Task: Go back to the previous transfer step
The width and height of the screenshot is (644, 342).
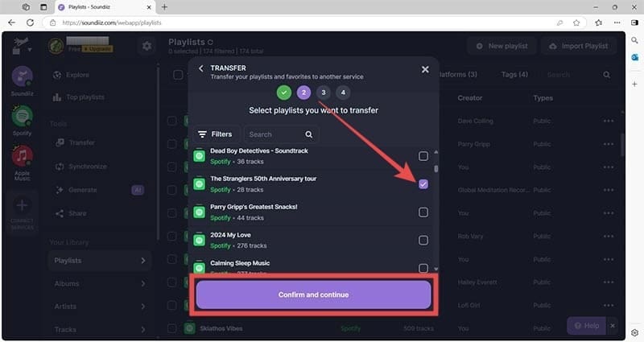Action: pyautogui.click(x=200, y=68)
